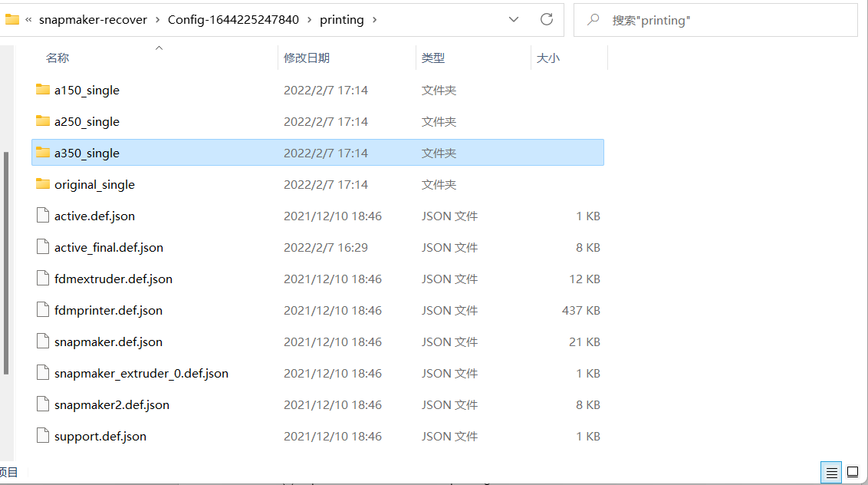This screenshot has width=868, height=485.
Task: Click the original_single folder icon
Action: pyautogui.click(x=43, y=184)
